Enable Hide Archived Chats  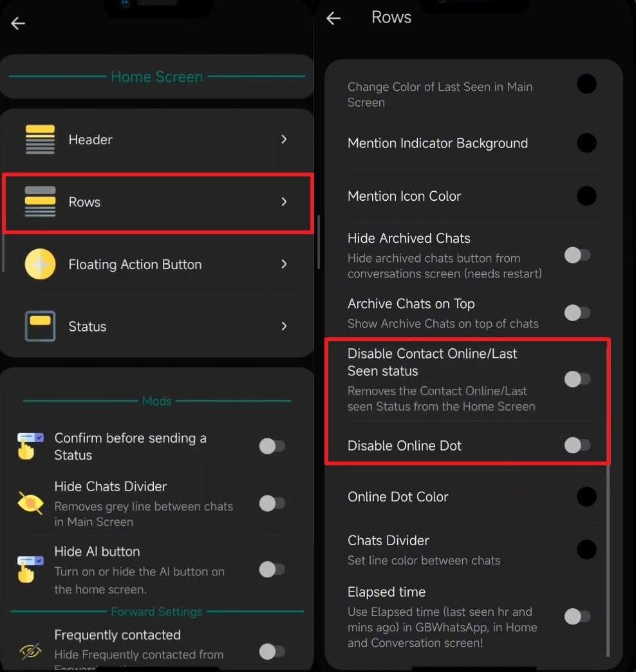(x=577, y=255)
